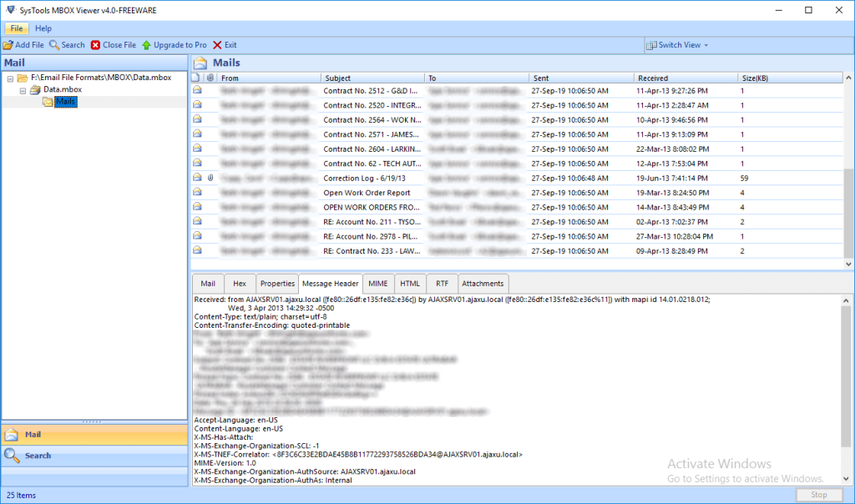
Task: Click envelope icon of Contract No. 2571 row
Action: coord(197,134)
